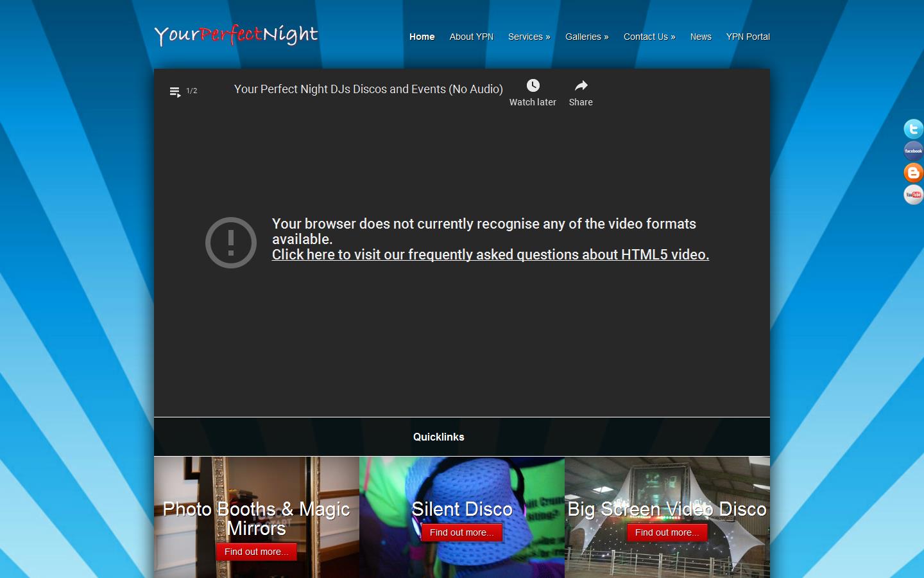Open the Twitter social media icon
Viewport: 924px width, 578px height.
pos(913,129)
